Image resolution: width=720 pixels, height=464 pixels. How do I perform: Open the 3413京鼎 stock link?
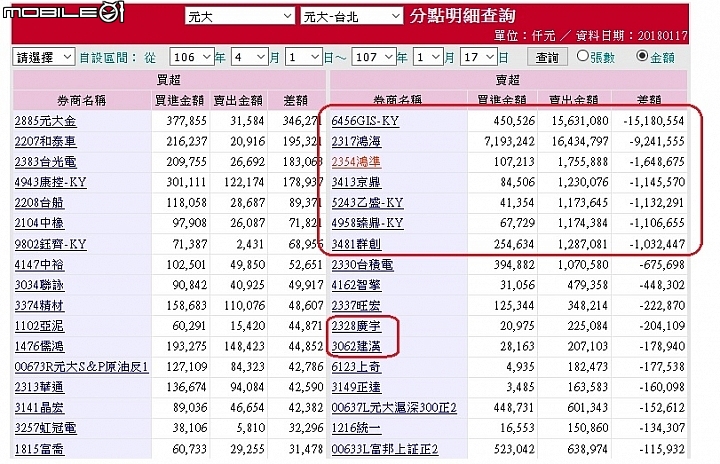(x=356, y=182)
